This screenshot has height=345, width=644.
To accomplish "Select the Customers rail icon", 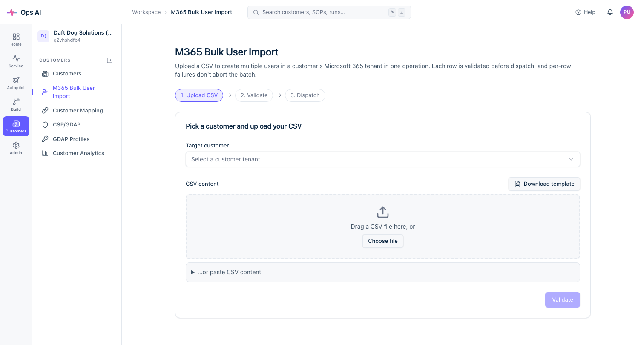I will (x=16, y=126).
